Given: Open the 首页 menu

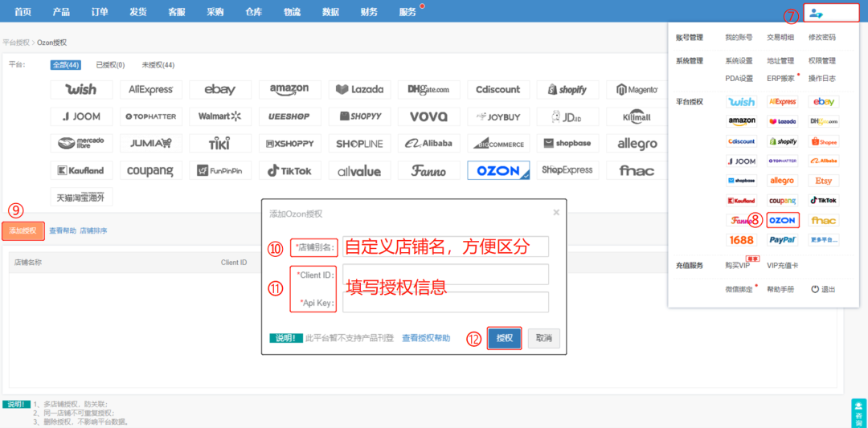Looking at the screenshot, I should tap(23, 12).
